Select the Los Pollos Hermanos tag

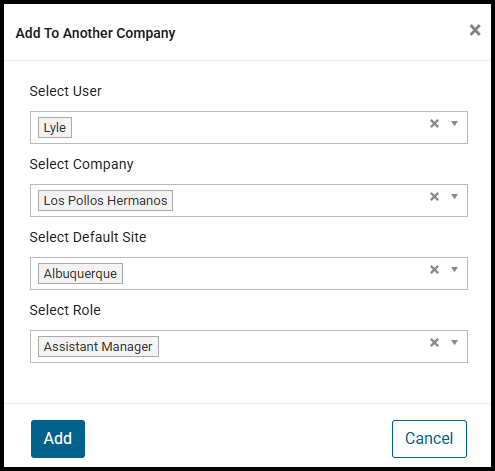(105, 200)
